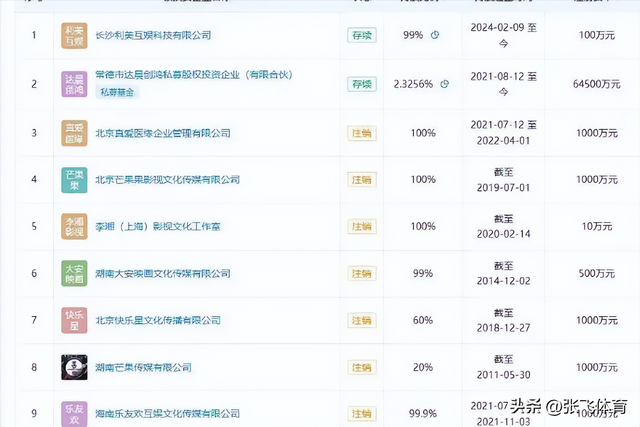Click the 500万元 registered capital cell
The image size is (640, 427).
596,274
